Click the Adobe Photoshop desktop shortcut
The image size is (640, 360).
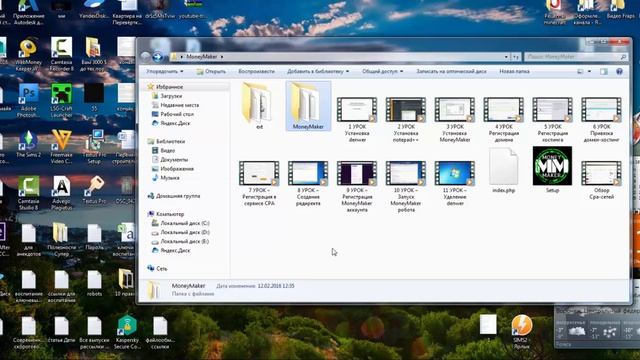click(28, 101)
